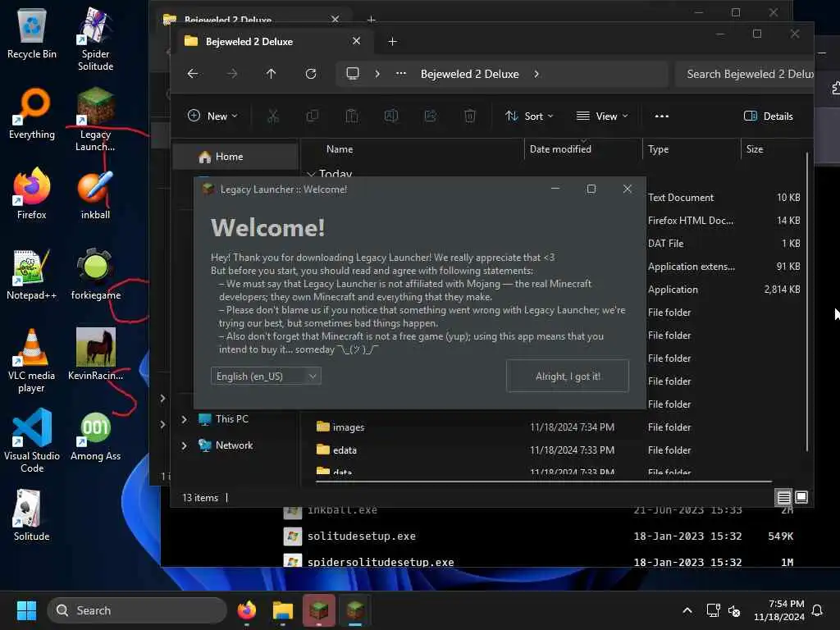Open VLC media player shortcut
Screen dimensions: 840x630
(x=32, y=361)
